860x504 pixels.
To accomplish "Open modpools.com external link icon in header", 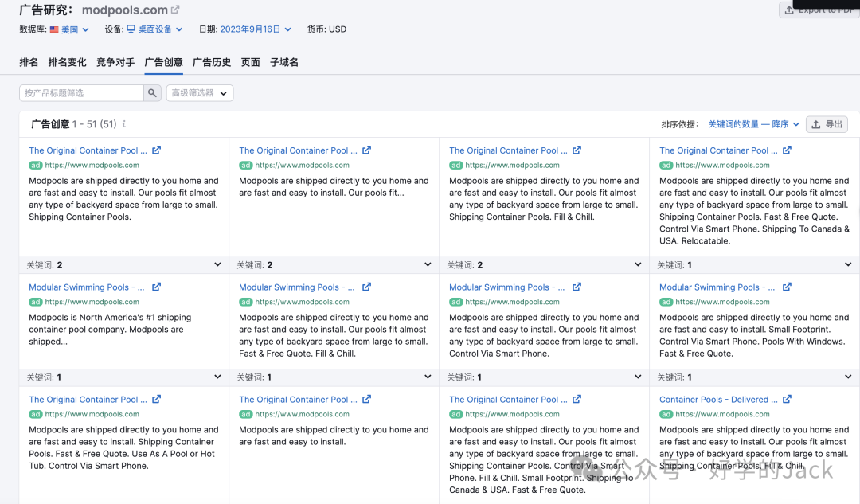I will [175, 10].
